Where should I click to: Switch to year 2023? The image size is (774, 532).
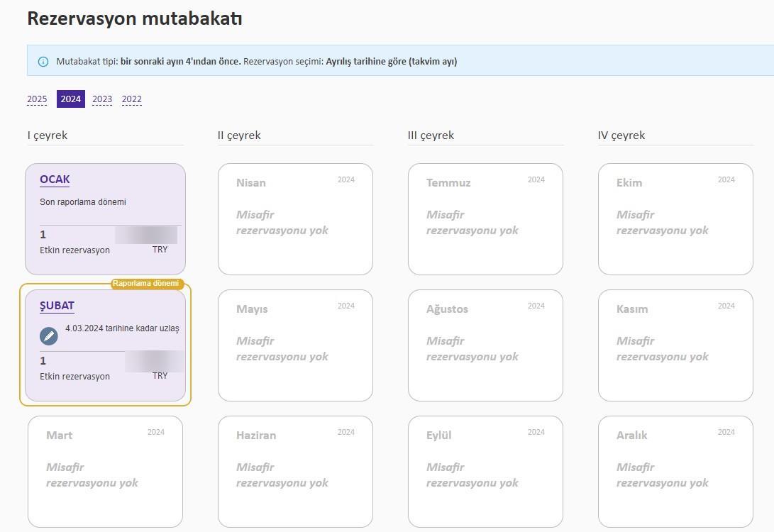[102, 99]
